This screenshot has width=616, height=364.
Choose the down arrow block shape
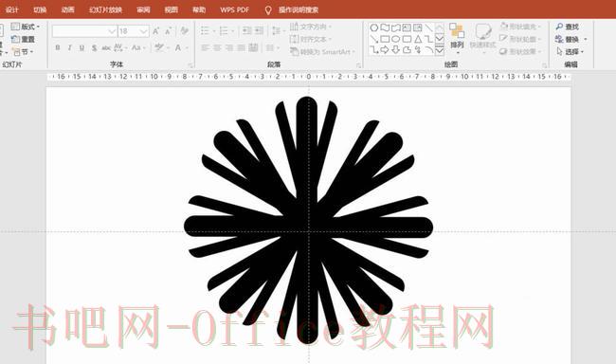click(395, 49)
